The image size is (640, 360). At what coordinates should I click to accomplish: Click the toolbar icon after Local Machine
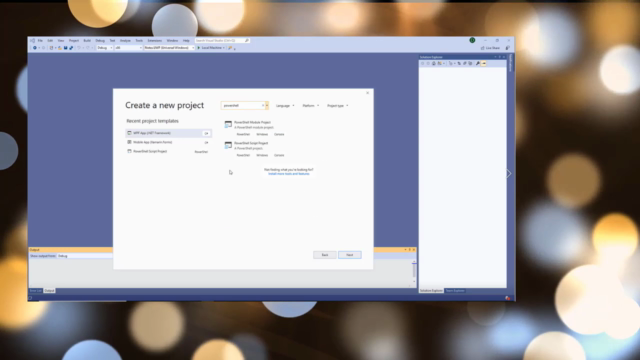(230, 48)
